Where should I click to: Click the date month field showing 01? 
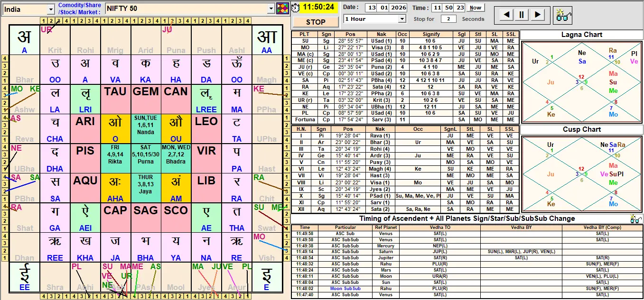click(x=385, y=8)
